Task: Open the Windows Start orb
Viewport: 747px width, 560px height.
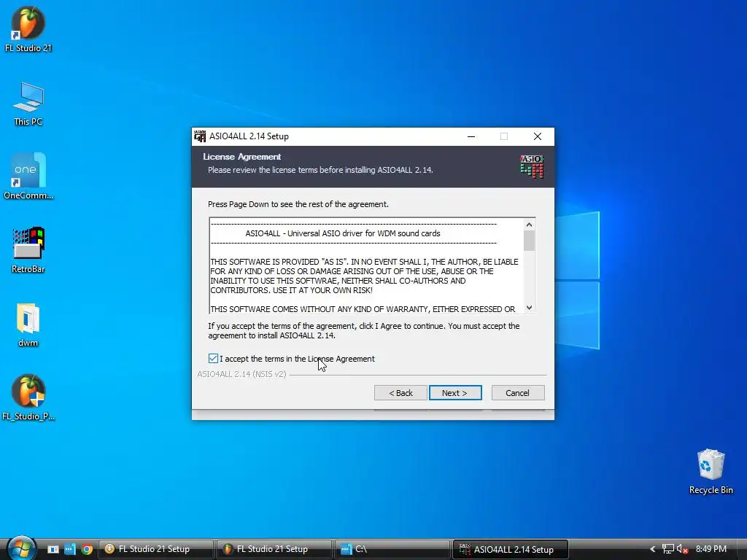Action: [21, 548]
